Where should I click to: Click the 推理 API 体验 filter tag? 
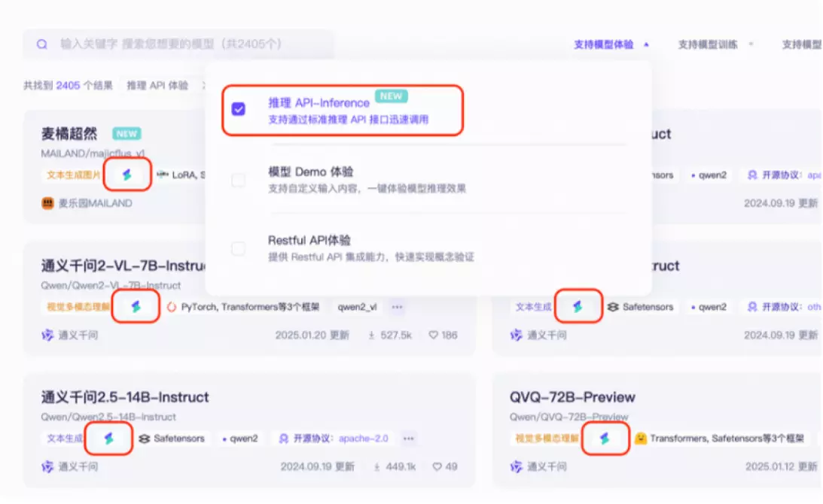coord(157,86)
